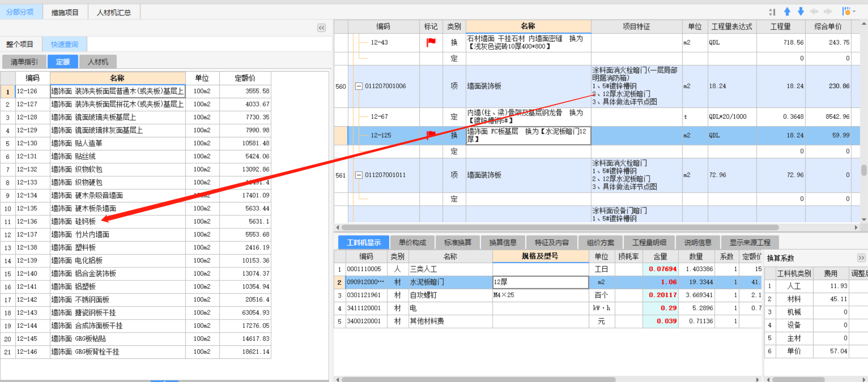Click row 12-43 石材墙面 干挂石材 name cell
The height and width of the screenshot is (382, 868).
coord(529,43)
